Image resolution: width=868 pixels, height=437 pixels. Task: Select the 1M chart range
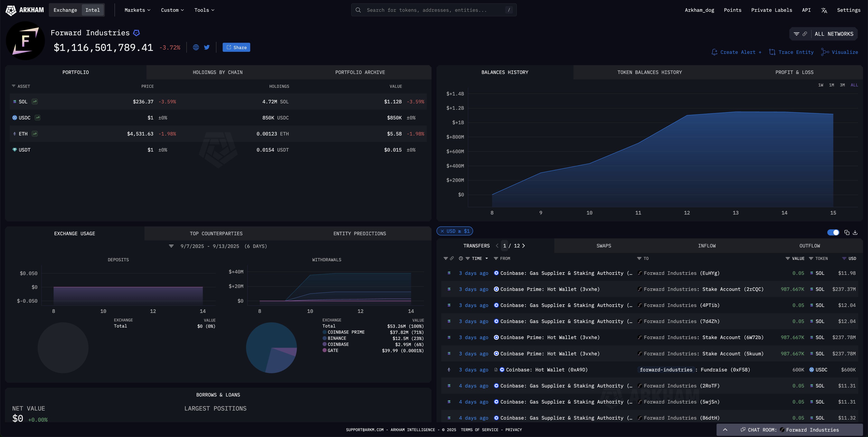831,85
